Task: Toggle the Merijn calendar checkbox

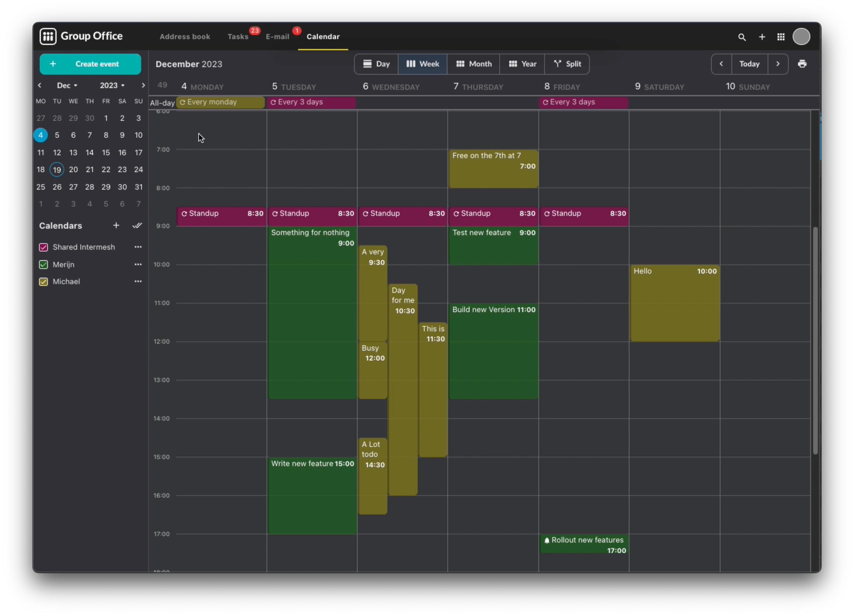Action: tap(43, 264)
